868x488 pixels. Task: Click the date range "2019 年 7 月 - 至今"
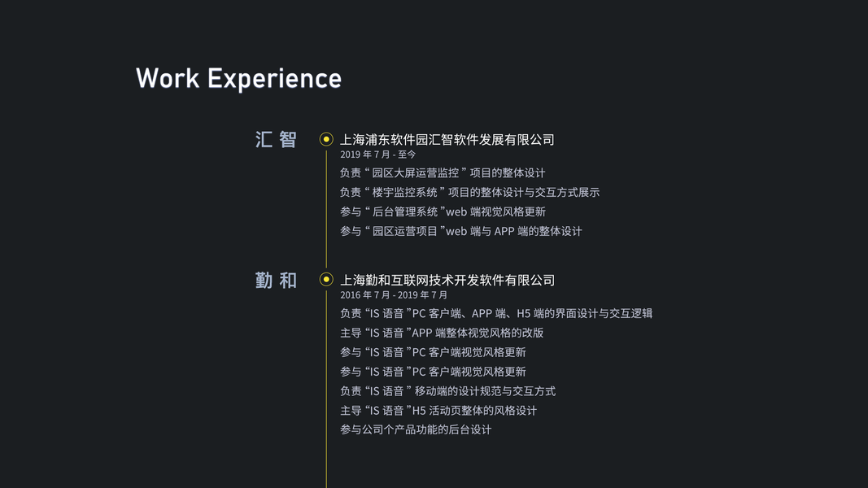click(377, 155)
